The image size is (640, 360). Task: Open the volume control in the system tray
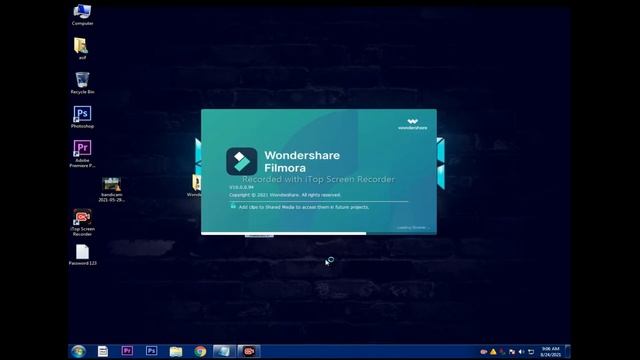click(521, 351)
